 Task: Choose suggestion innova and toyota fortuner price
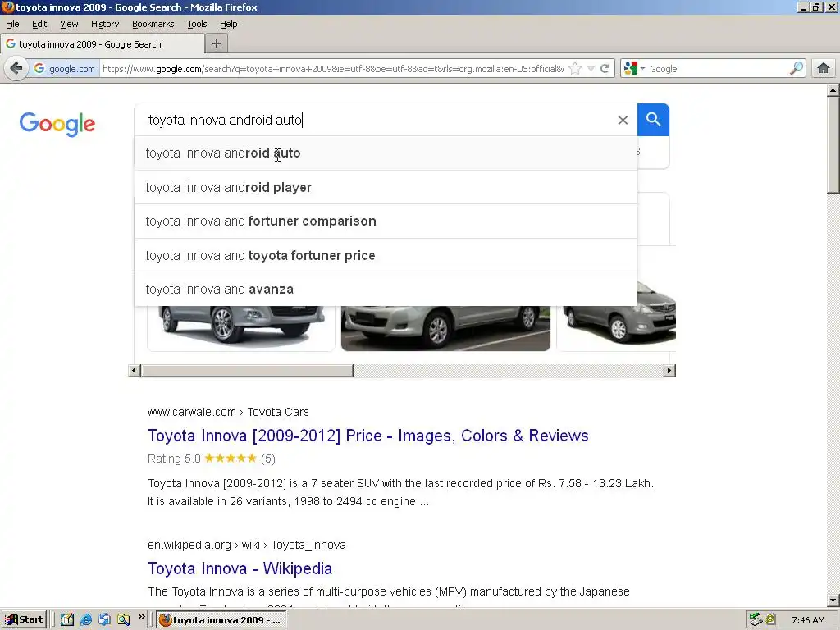[386, 256]
